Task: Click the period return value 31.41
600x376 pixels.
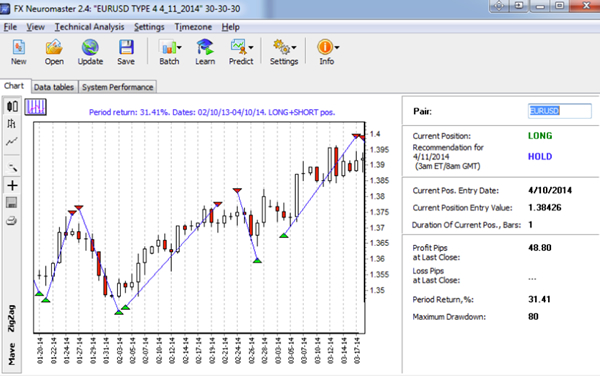Action: (539, 299)
